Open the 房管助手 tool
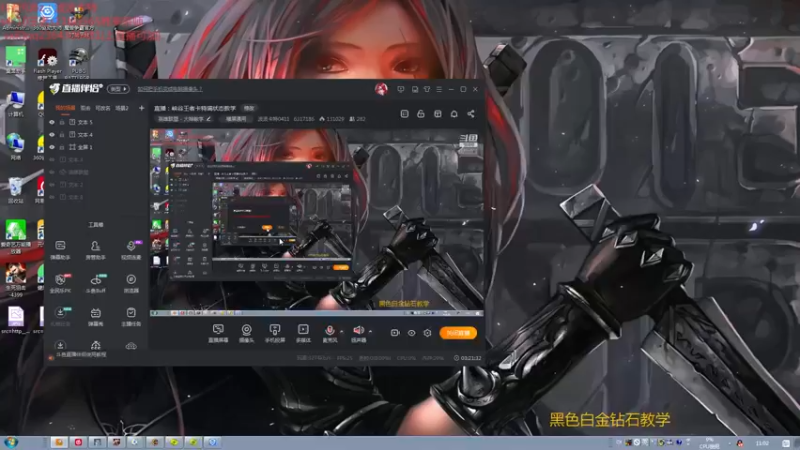The height and width of the screenshot is (450, 800). coord(95,249)
